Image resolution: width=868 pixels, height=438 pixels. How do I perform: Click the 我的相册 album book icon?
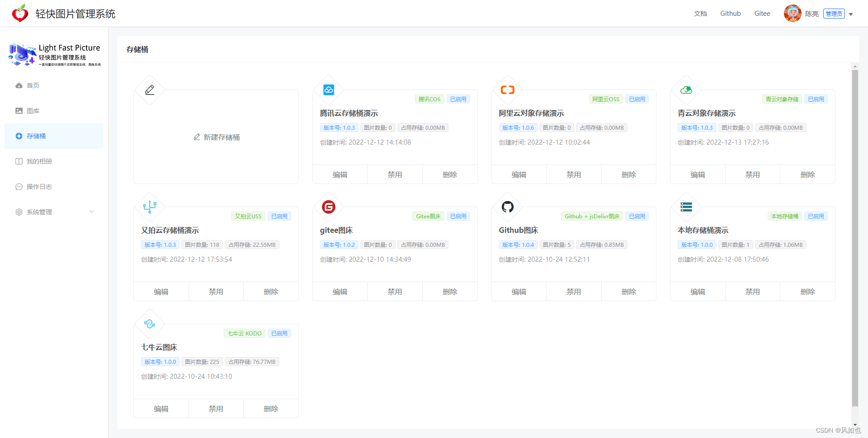(x=19, y=161)
